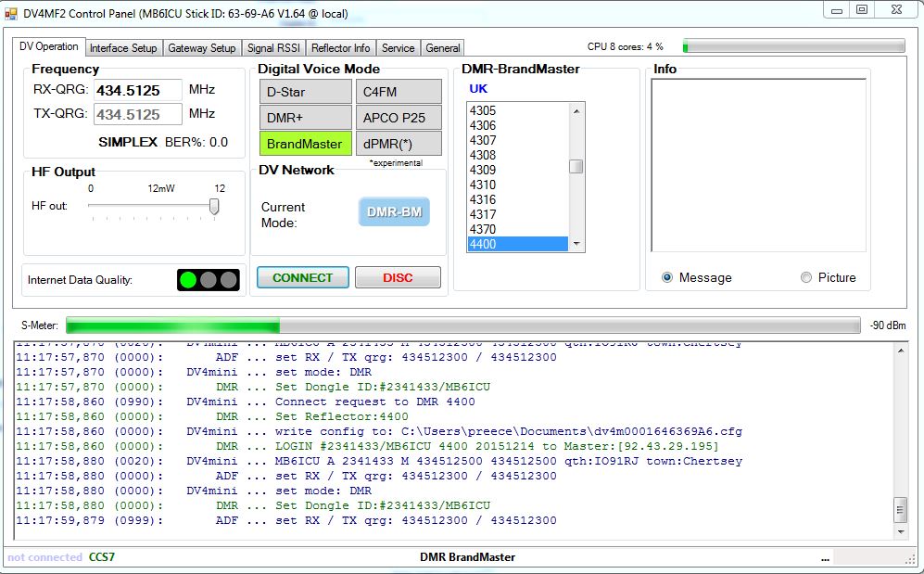Select the Picture radio button
Image resolution: width=924 pixels, height=574 pixels.
[x=806, y=277]
